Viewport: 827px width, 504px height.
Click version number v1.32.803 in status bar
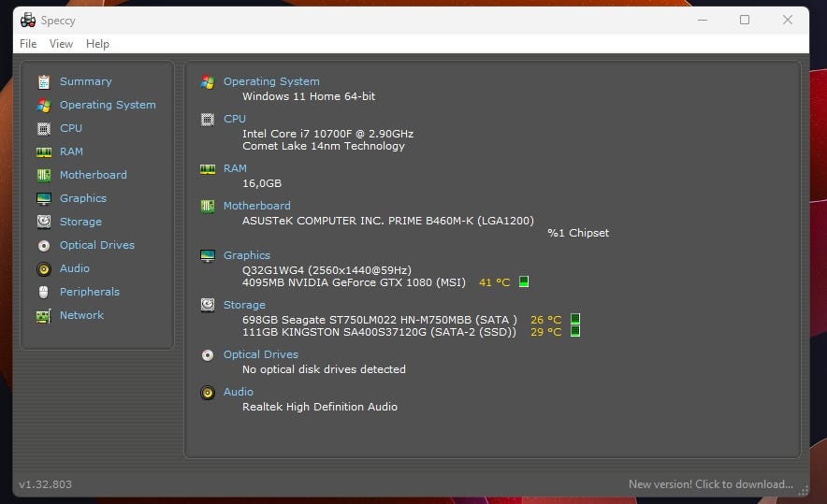point(45,484)
